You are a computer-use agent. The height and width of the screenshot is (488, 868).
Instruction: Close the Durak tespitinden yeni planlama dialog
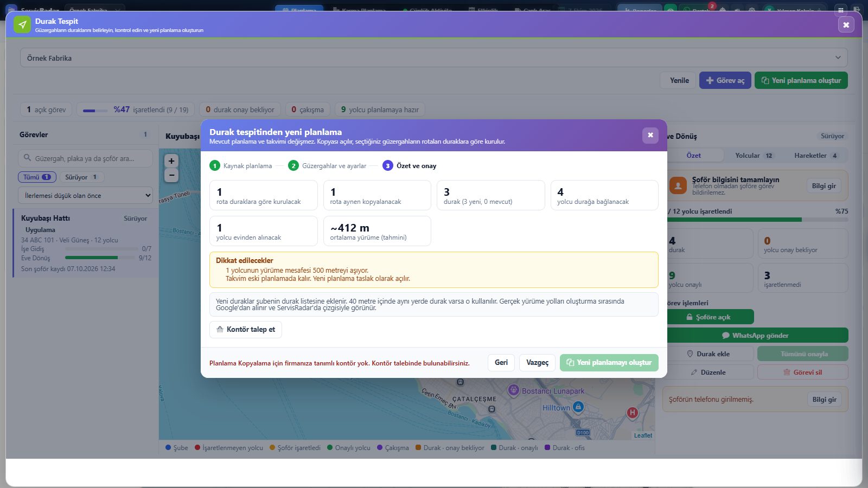(x=650, y=135)
